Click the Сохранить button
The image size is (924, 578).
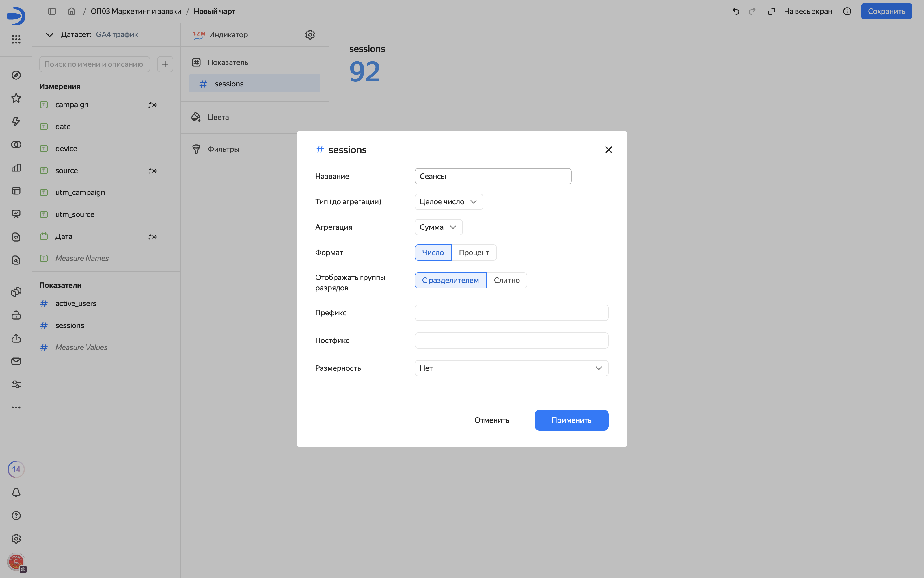(x=886, y=12)
